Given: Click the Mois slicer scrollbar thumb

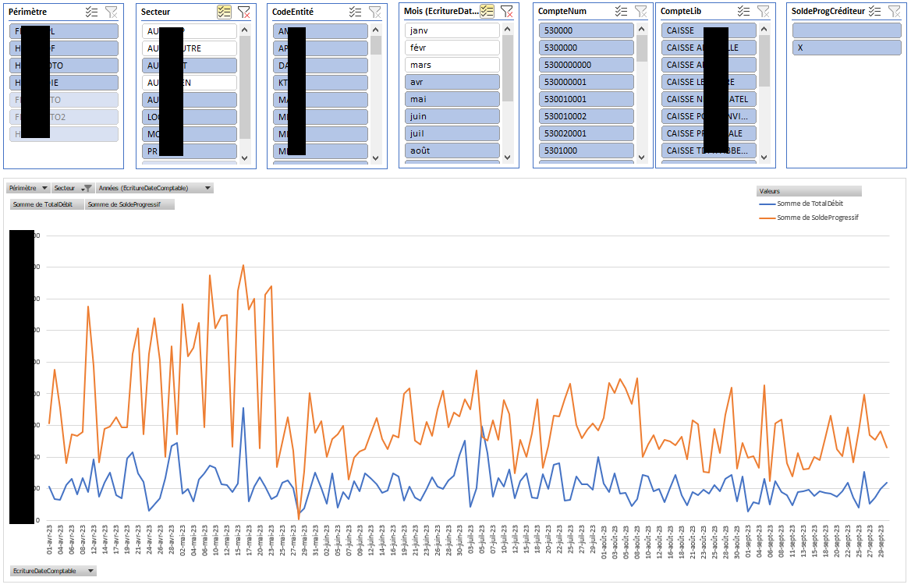Looking at the screenshot, I should [x=508, y=68].
